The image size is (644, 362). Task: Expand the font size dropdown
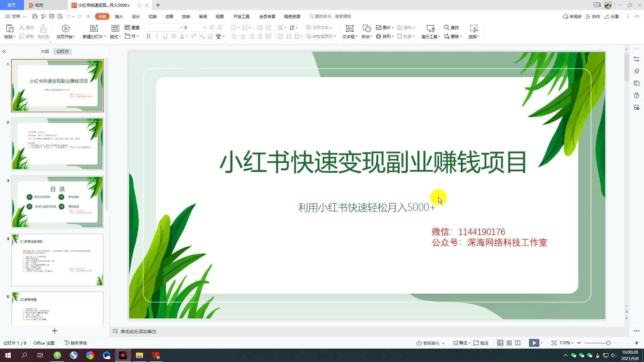click(204, 28)
